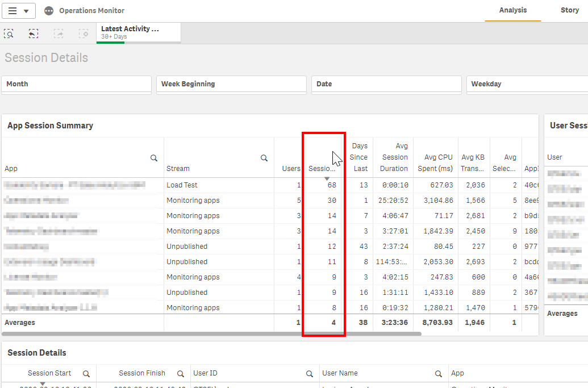The image size is (588, 388).
Task: Open the smart search selection tool
Action: [9, 34]
